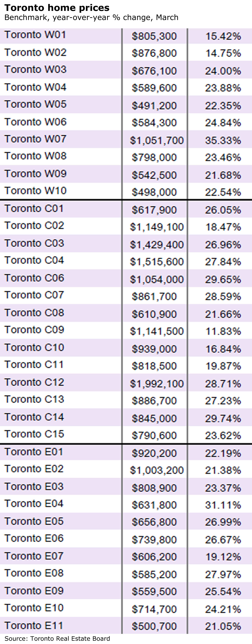
Task: Click the $1,515,600 price for Toronto C04
Action: pos(157,262)
